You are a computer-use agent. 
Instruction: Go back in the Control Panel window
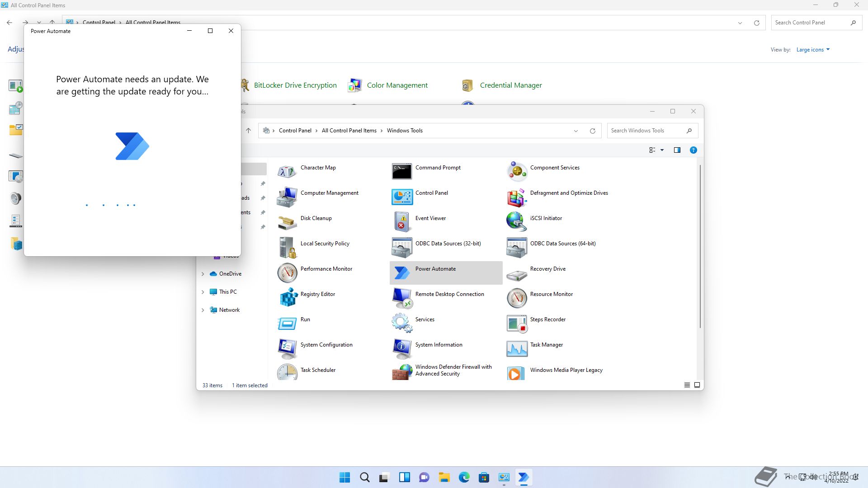pyautogui.click(x=9, y=22)
